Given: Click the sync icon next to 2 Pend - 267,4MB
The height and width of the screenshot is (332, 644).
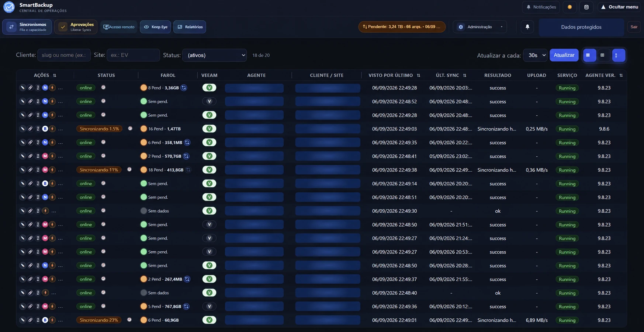Looking at the screenshot, I should [x=187, y=279].
